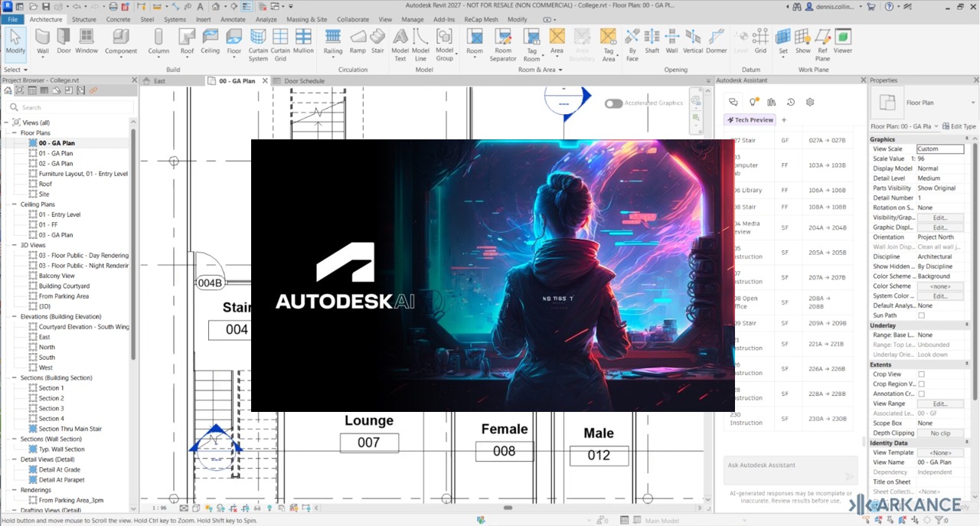Select the Ramp tool

(x=358, y=41)
